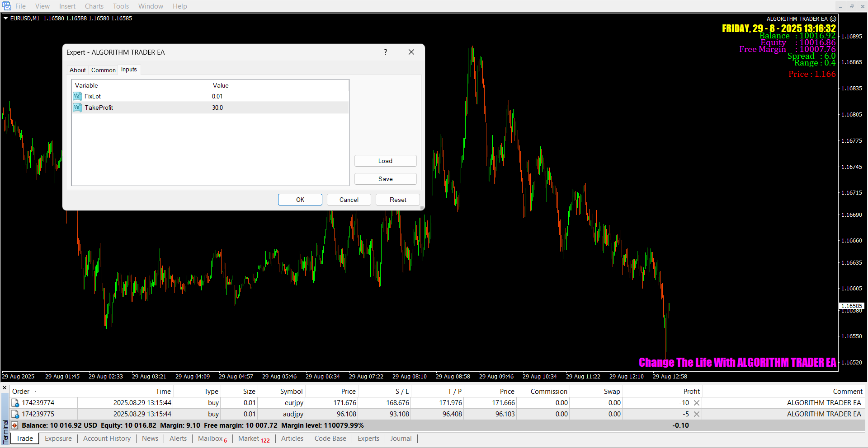Viewport: 868px width, 448px height.
Task: Expand the EURUSD,M1 chart dropdown triangle
Action: tap(6, 19)
